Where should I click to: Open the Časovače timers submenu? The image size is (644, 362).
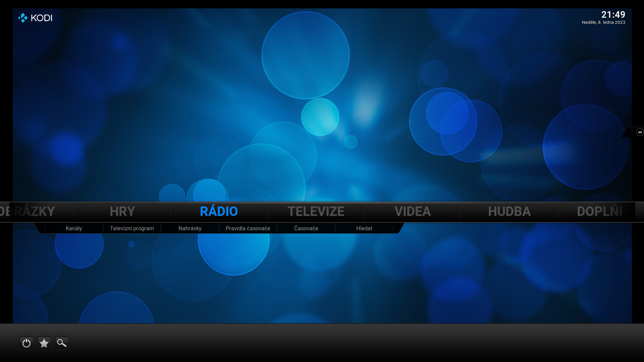click(306, 228)
